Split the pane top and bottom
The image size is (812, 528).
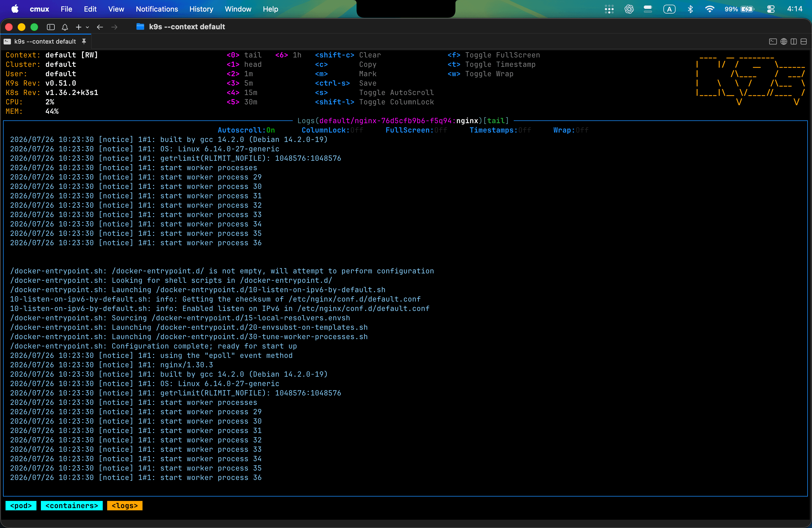tap(803, 41)
